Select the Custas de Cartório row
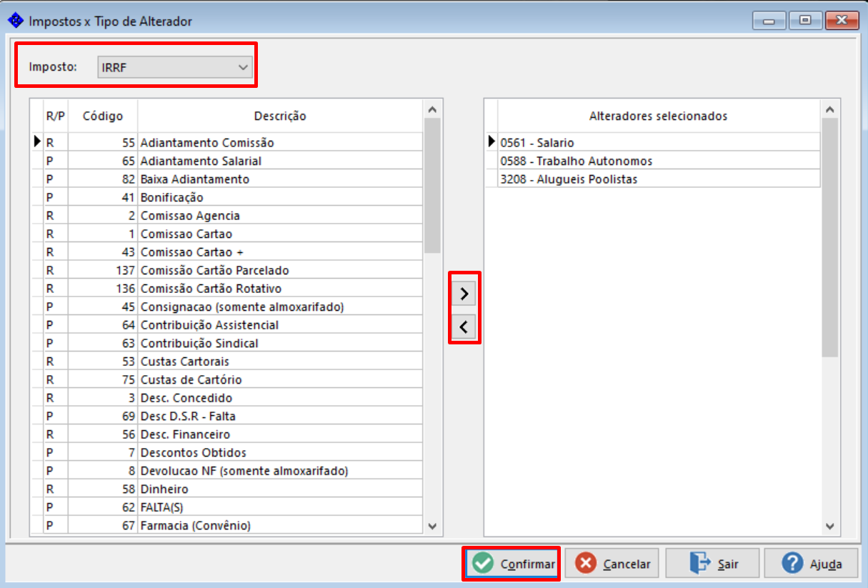 (x=227, y=379)
